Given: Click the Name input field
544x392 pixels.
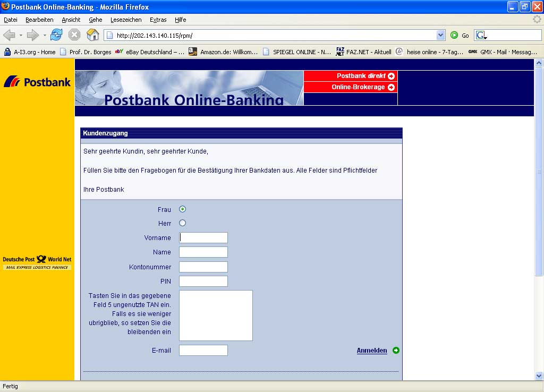Looking at the screenshot, I should pos(203,252).
